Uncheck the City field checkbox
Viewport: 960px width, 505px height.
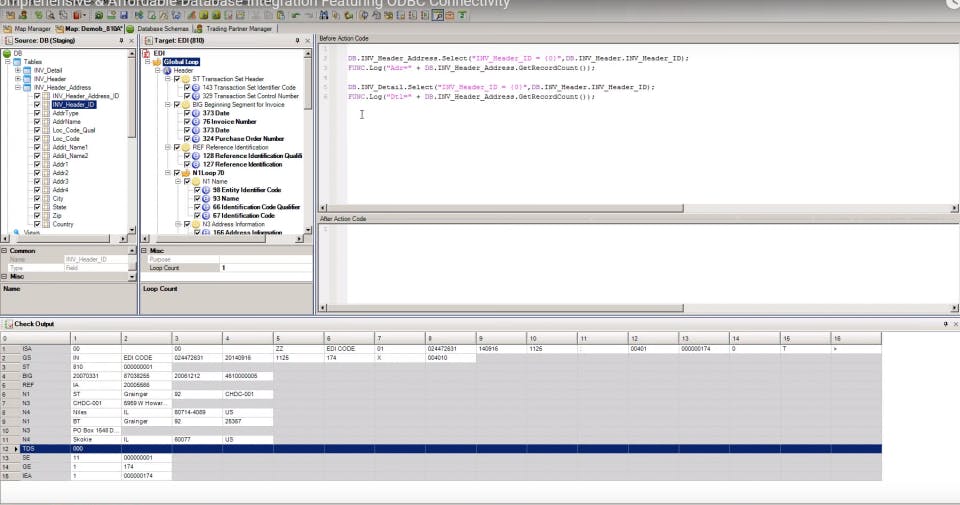[37, 199]
